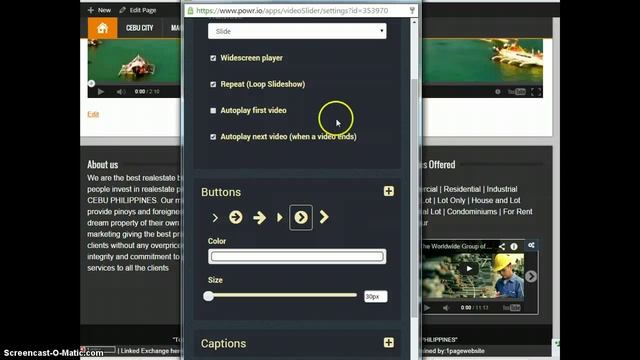Expand the Buttons section plus icon

click(x=389, y=191)
